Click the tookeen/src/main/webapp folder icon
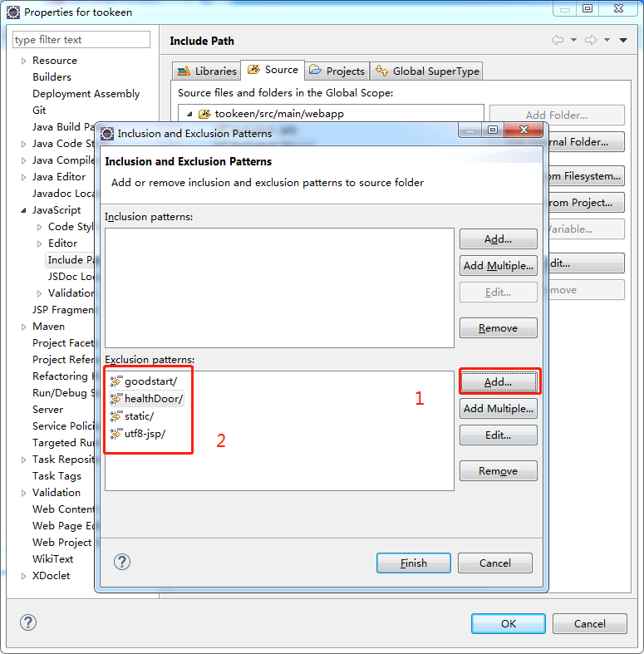The height and width of the screenshot is (654, 644). 204,114
